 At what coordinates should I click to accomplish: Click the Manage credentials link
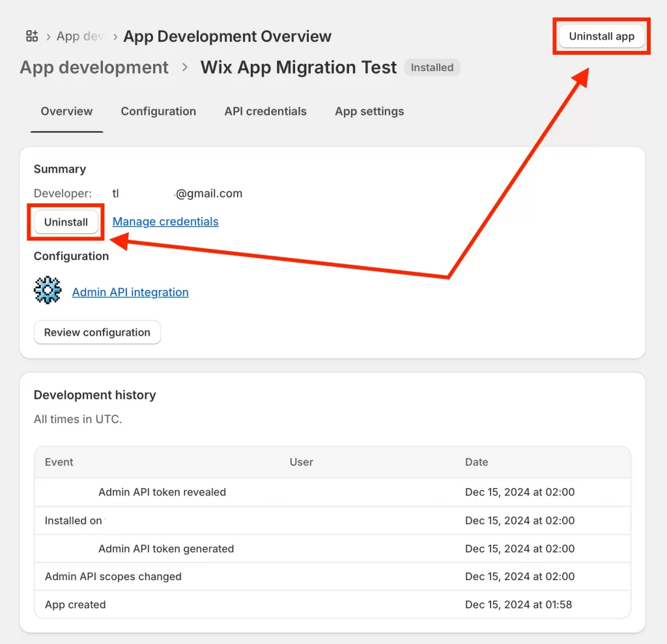165,221
